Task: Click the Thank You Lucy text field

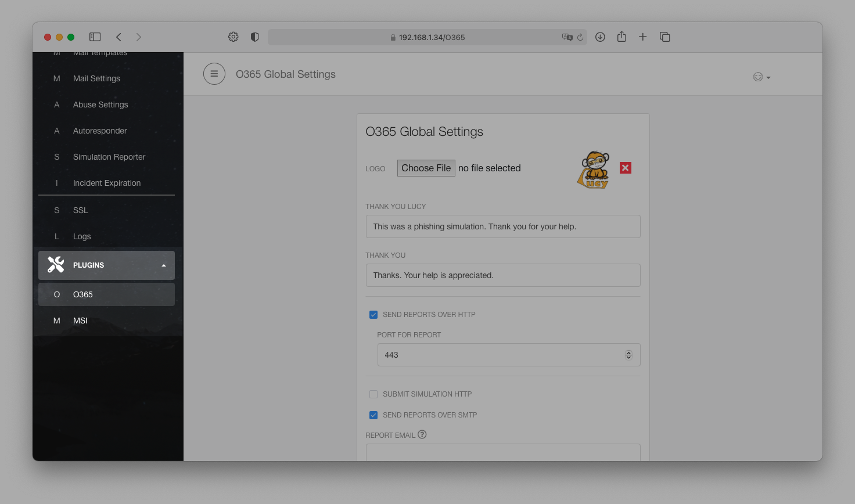Action: coord(503,226)
